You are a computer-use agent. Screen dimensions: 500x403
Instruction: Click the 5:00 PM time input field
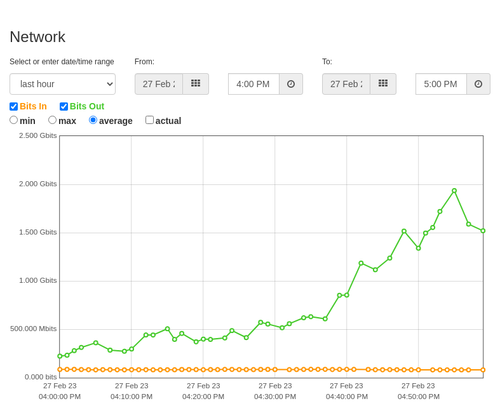coord(441,84)
